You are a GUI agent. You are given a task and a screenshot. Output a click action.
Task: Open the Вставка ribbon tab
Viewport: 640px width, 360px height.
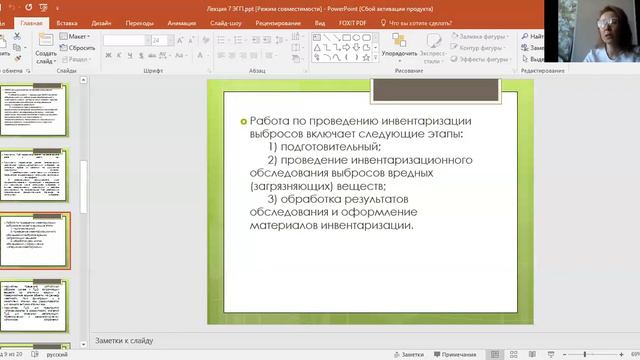coord(67,23)
